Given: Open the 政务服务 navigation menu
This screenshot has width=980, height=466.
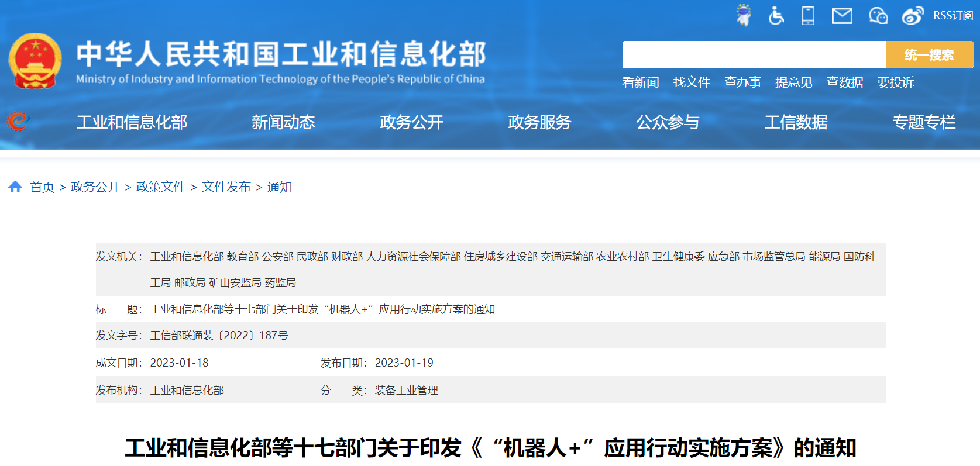Looking at the screenshot, I should click(539, 122).
